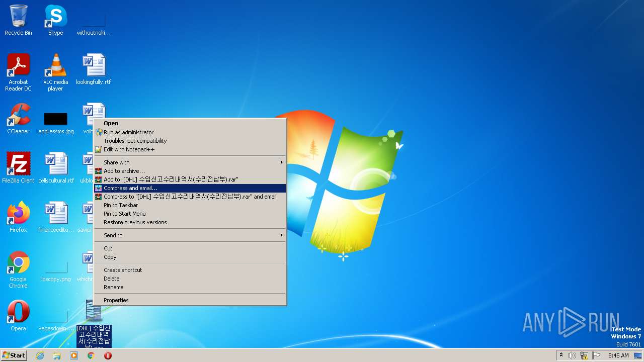Select the financeedito document icon
The width and height of the screenshot is (644, 362).
tap(56, 217)
